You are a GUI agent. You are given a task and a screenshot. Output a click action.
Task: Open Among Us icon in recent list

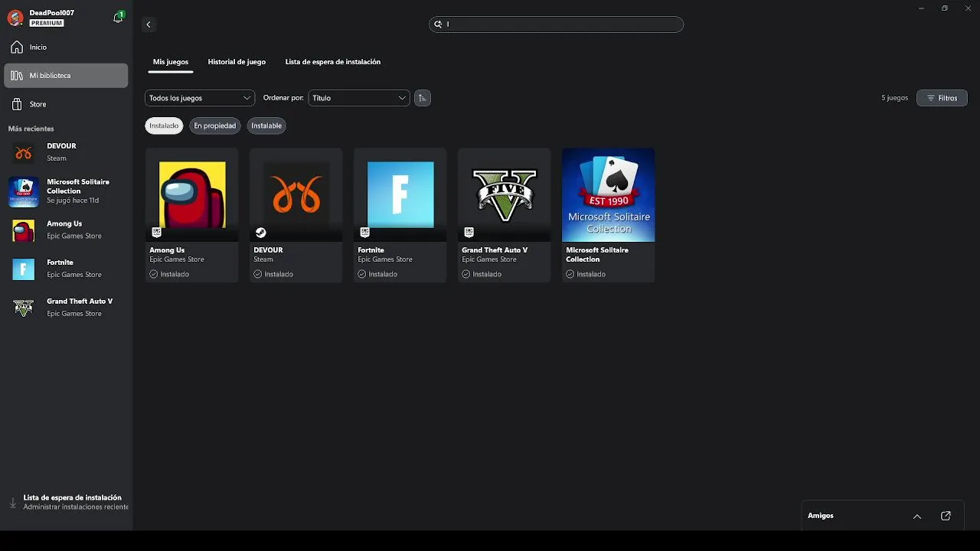click(23, 230)
